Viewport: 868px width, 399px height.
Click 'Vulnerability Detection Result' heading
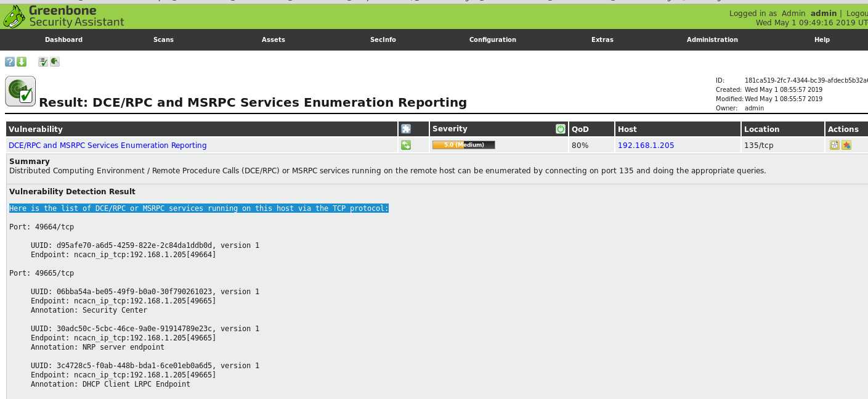coord(72,192)
